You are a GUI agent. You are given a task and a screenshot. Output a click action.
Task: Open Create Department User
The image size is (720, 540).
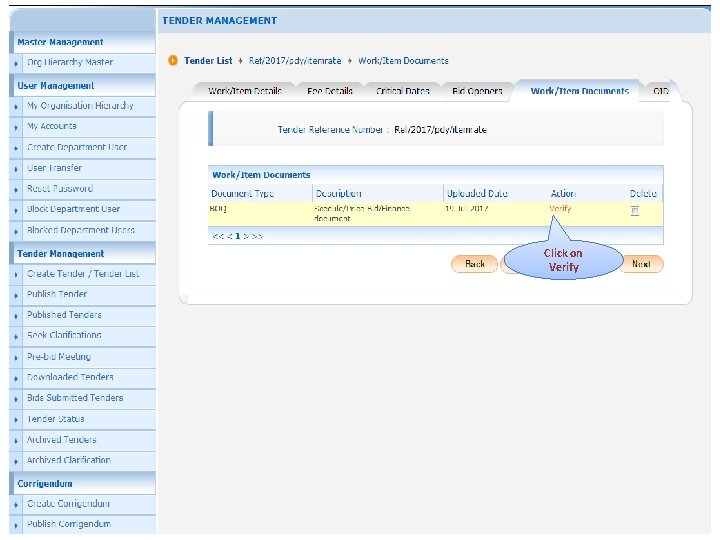(77, 147)
